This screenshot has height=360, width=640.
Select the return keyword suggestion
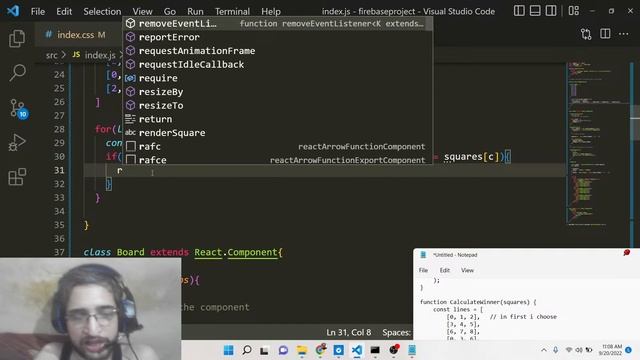[277, 119]
